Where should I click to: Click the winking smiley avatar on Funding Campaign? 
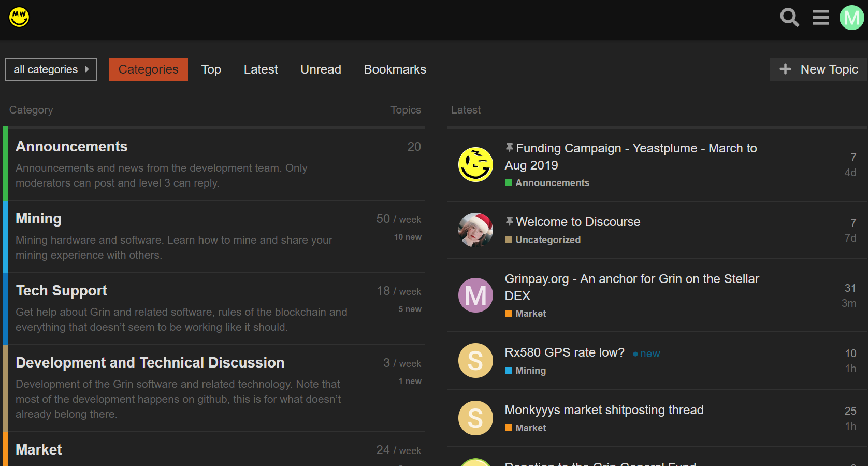click(475, 164)
